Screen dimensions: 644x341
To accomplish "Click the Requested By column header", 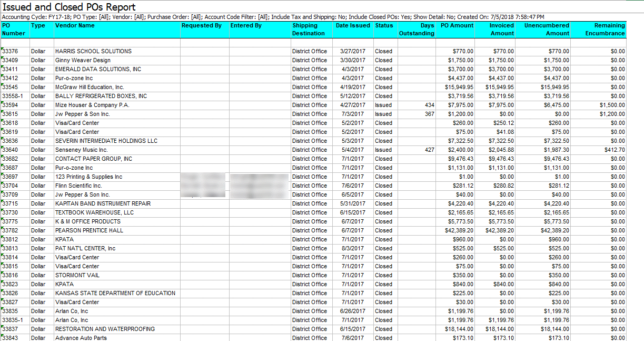I will click(x=204, y=30).
